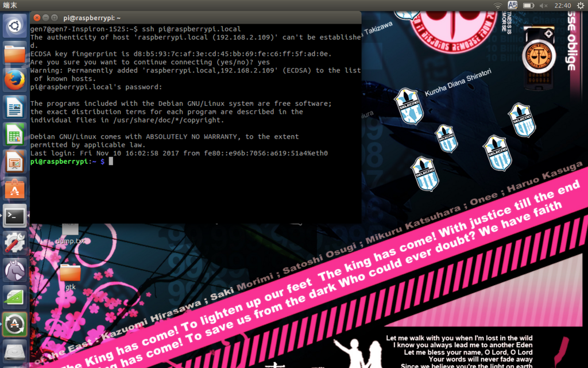
Task: Click the pi@raspberrypi:~ $ shell prompt
Action: click(68, 162)
